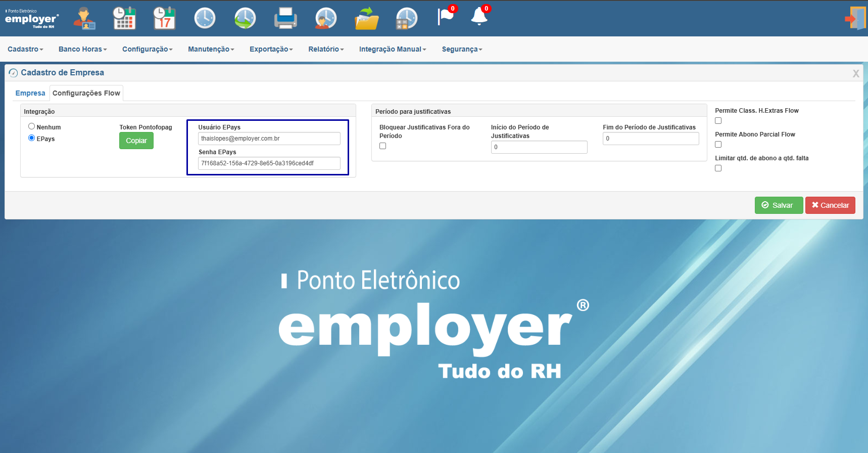Expand the Relatório dropdown menu
The width and height of the screenshot is (868, 453).
tap(326, 49)
